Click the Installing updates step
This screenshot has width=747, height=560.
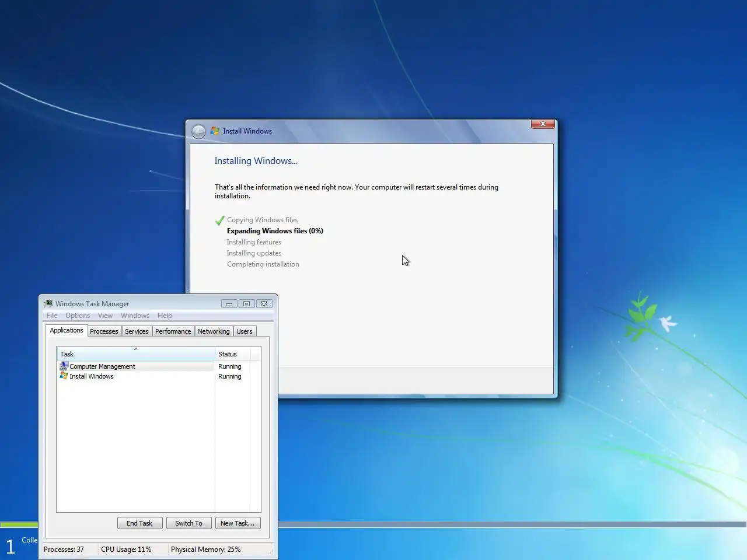pos(254,253)
